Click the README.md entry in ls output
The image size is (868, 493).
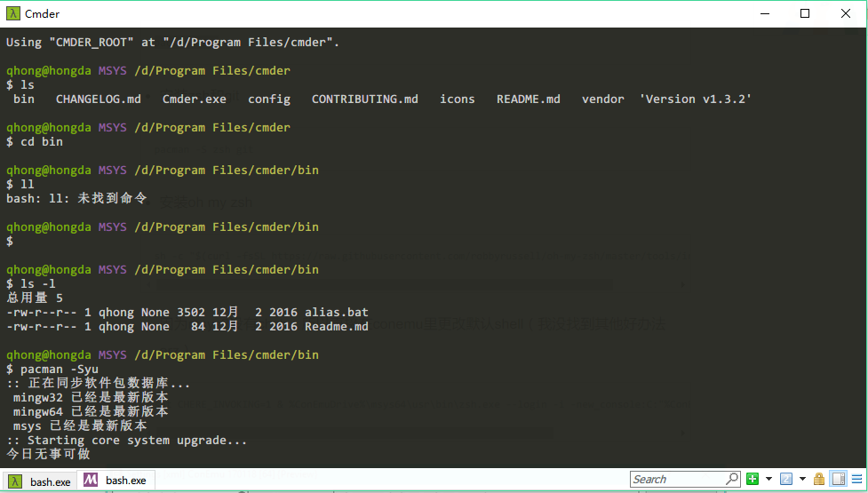(x=528, y=99)
